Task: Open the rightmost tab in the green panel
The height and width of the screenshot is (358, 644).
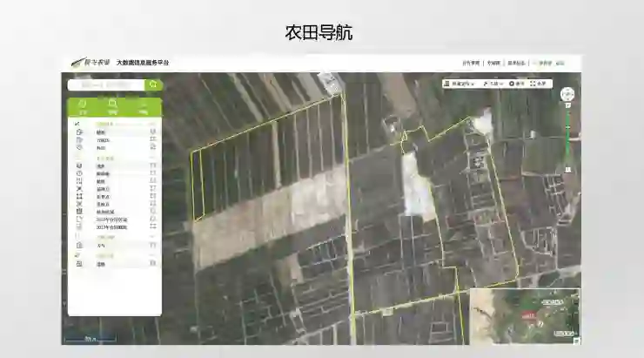Action: click(143, 106)
